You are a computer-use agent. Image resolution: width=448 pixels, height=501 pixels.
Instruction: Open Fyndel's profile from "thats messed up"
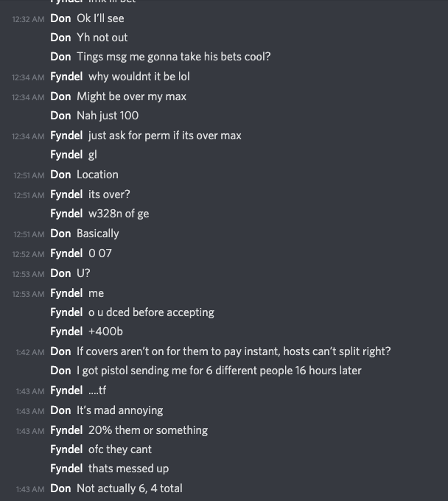(x=66, y=469)
